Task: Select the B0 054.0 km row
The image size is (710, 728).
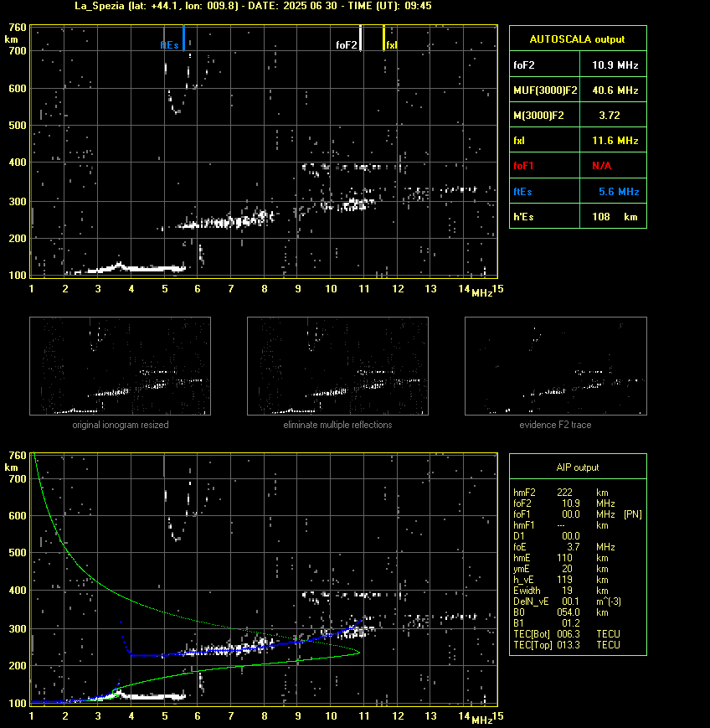Action: click(561, 612)
